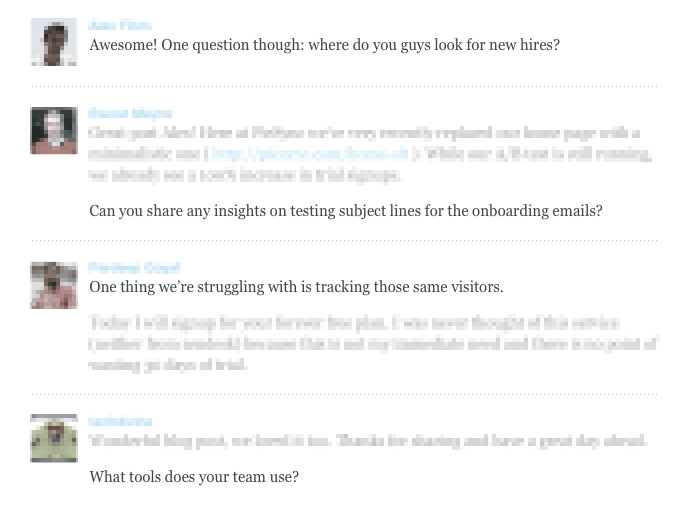Select the 'Can you share any insights' sentence
This screenshot has height=510, width=690.
click(345, 211)
